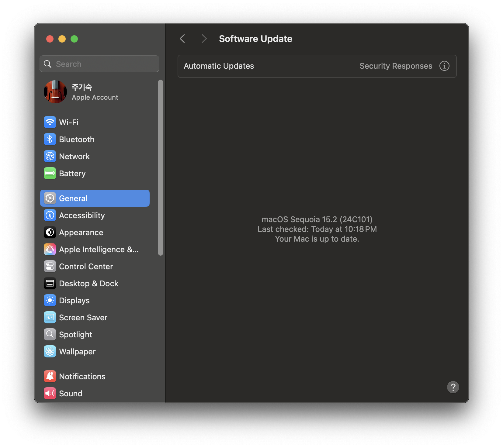Click the Automatic Updates label
This screenshot has width=503, height=448.
point(219,66)
